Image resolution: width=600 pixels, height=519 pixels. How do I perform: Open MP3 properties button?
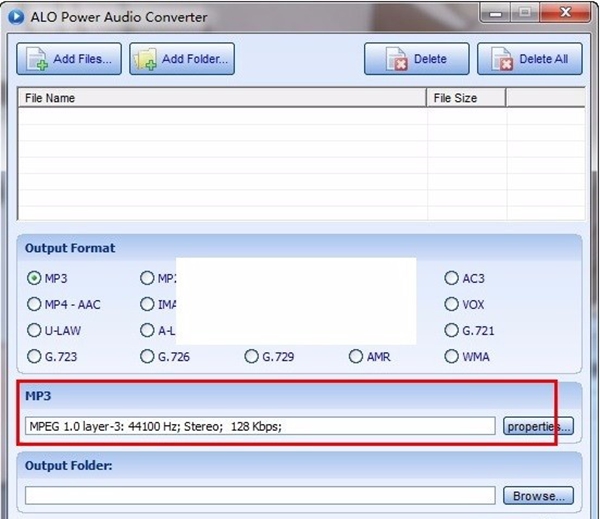(538, 426)
